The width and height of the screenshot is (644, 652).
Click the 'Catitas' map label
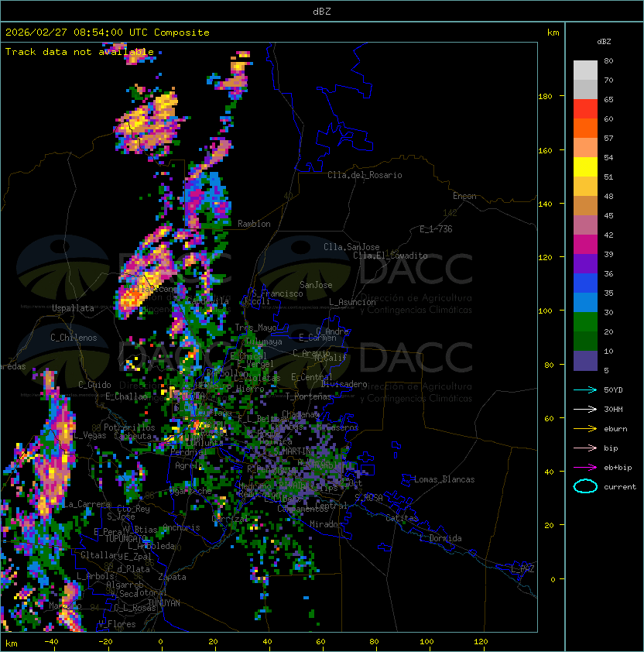click(402, 518)
